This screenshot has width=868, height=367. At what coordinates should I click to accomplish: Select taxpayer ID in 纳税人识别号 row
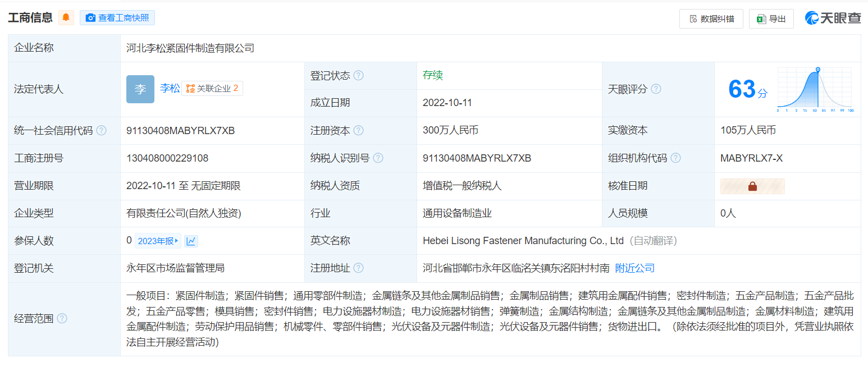477,158
